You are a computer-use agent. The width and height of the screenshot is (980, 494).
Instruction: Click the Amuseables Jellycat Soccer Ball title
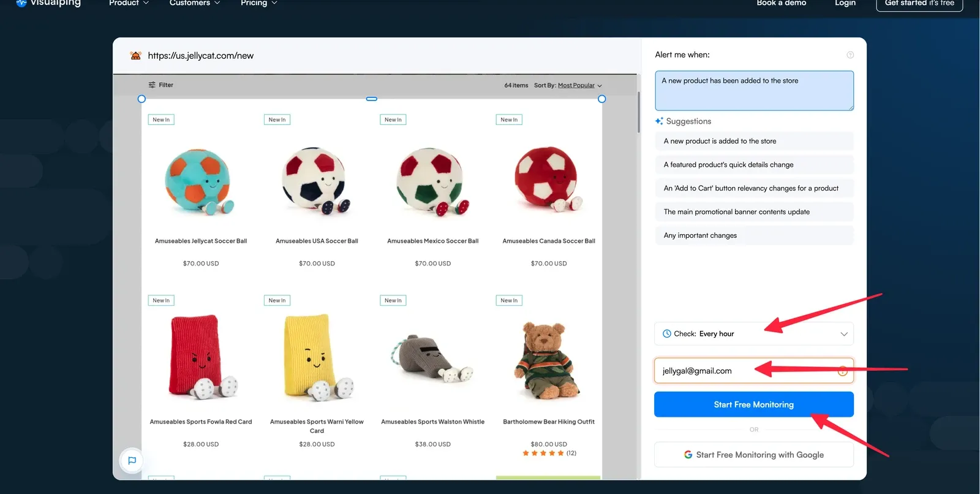click(201, 241)
